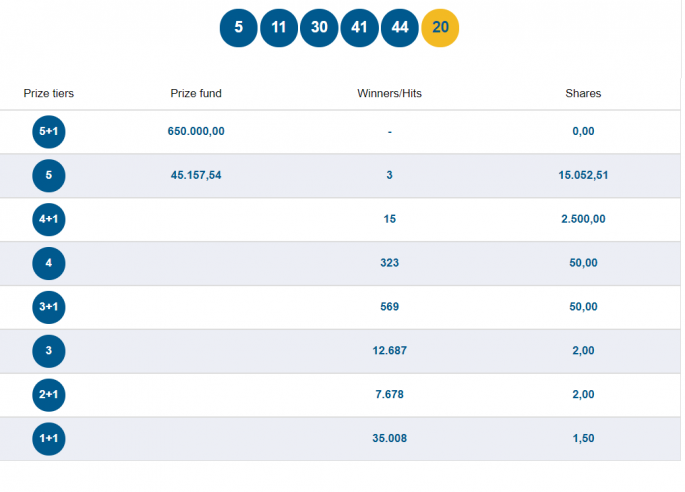The image size is (685, 492).
Task: Click the 45.157,54 prize fund value
Action: coord(196,176)
